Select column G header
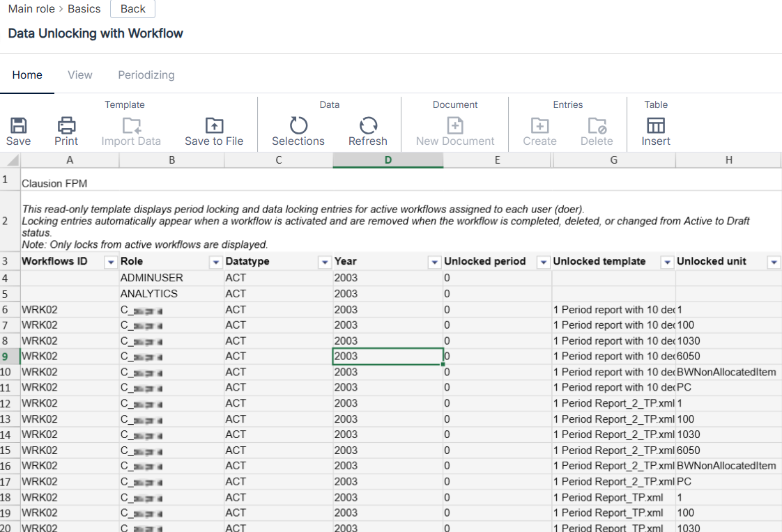Viewport: 782px width, 532px height. point(614,160)
